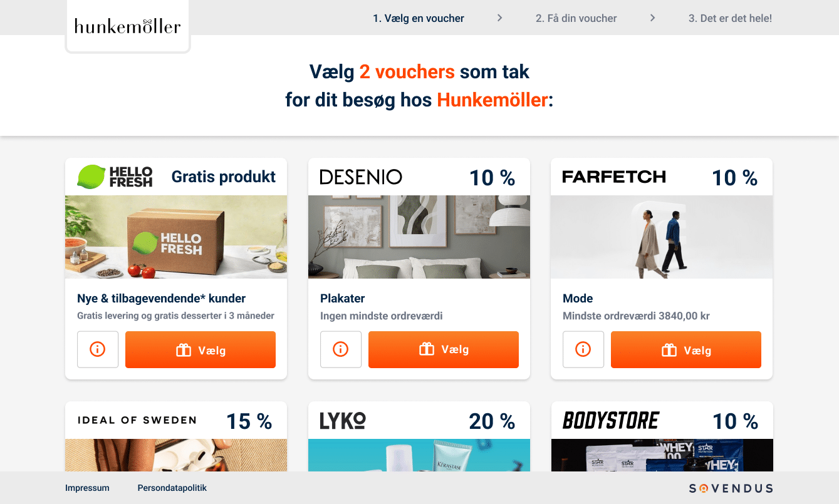Go to step 3 'Det er det hele!'
This screenshot has height=504, width=839.
[731, 19]
